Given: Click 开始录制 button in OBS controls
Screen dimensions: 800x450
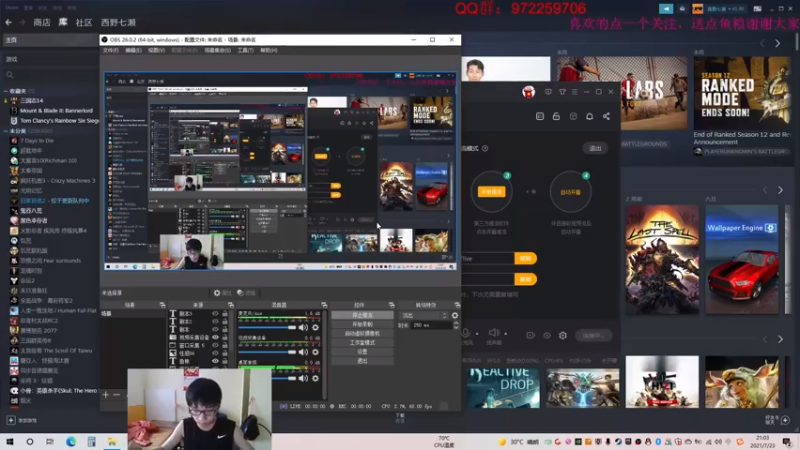Looking at the screenshot, I should point(362,324).
